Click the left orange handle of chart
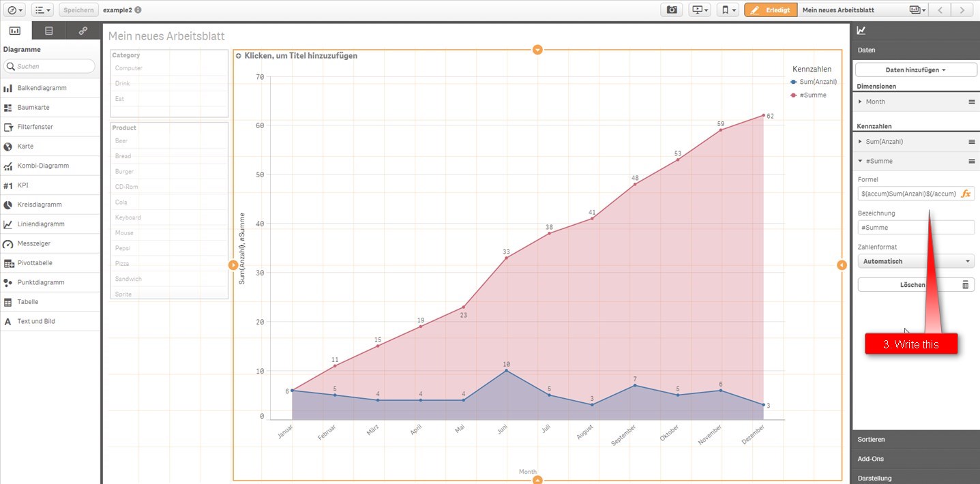 [233, 264]
